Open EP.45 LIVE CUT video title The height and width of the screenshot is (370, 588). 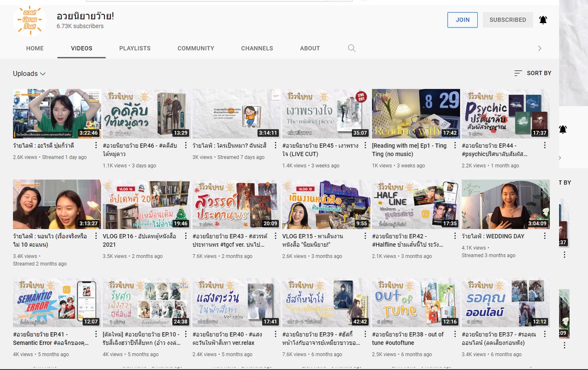point(320,149)
